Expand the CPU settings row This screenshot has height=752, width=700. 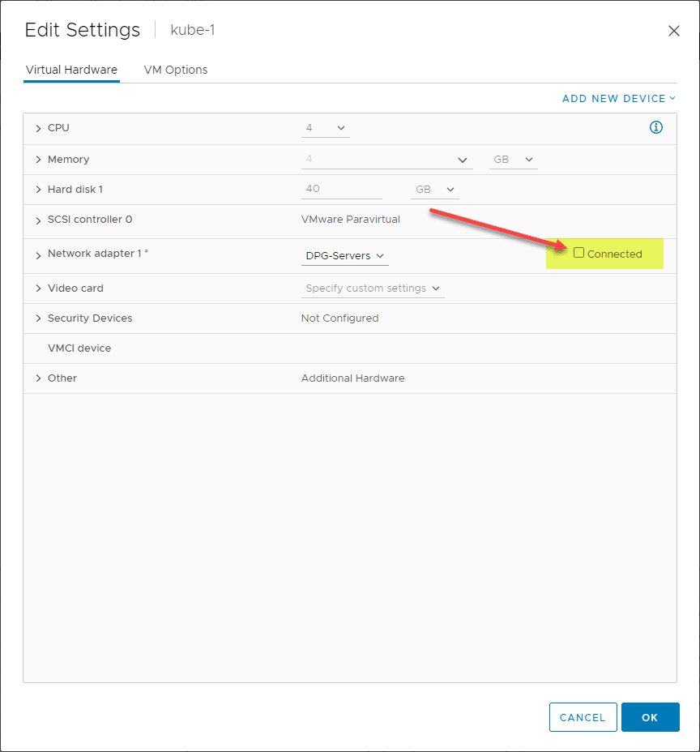pyautogui.click(x=38, y=128)
